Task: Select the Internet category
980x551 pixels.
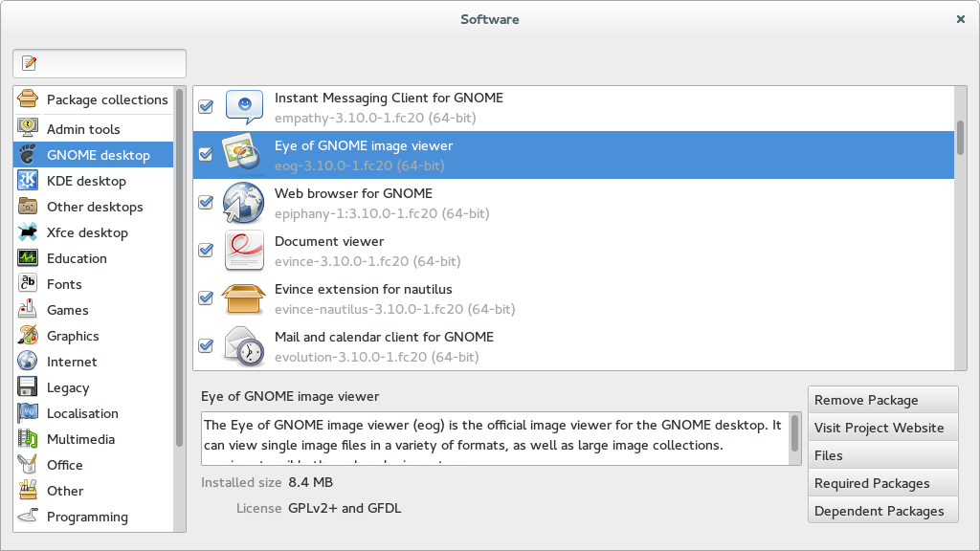Action: click(72, 362)
